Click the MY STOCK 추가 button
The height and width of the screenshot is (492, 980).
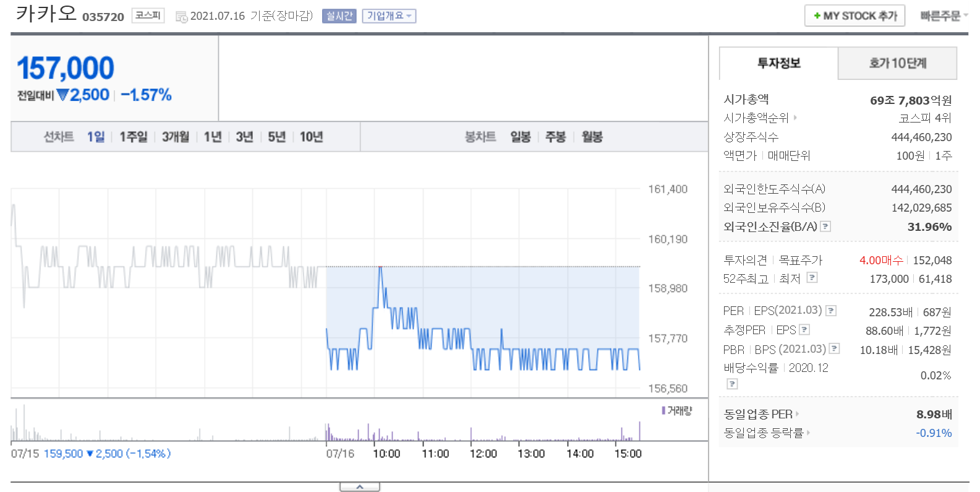(x=854, y=16)
